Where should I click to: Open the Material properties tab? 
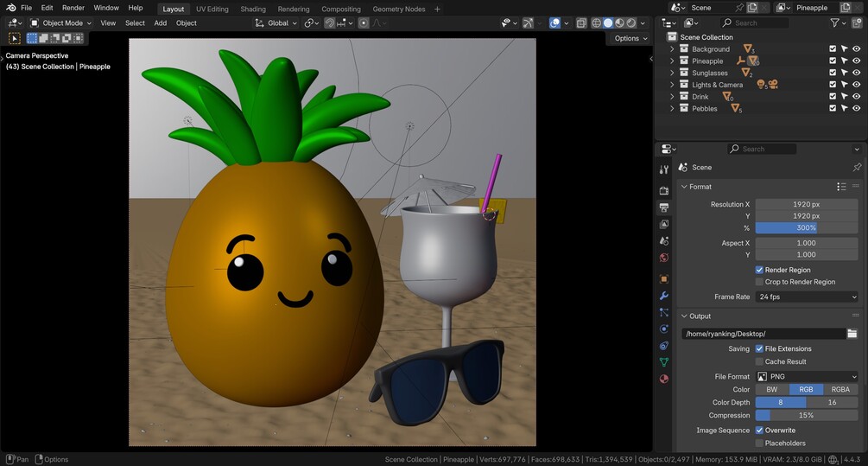point(663,379)
